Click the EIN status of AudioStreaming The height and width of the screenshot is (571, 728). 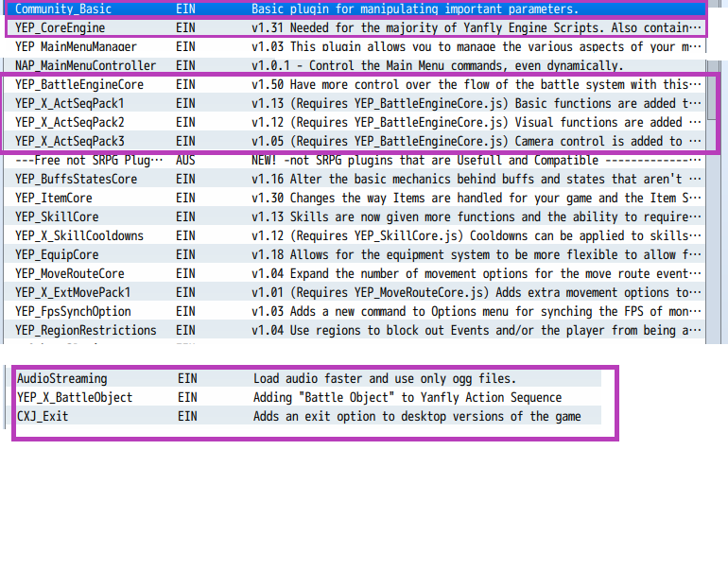point(187,379)
